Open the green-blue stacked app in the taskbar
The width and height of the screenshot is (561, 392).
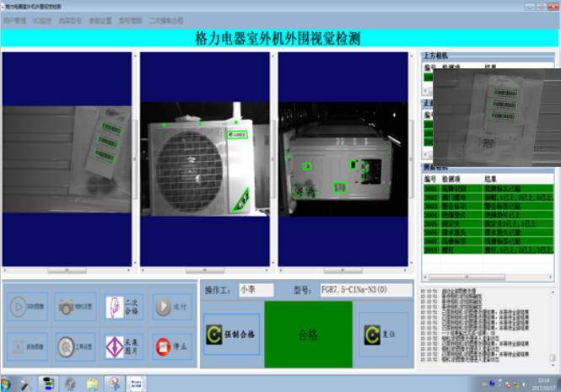[48, 384]
